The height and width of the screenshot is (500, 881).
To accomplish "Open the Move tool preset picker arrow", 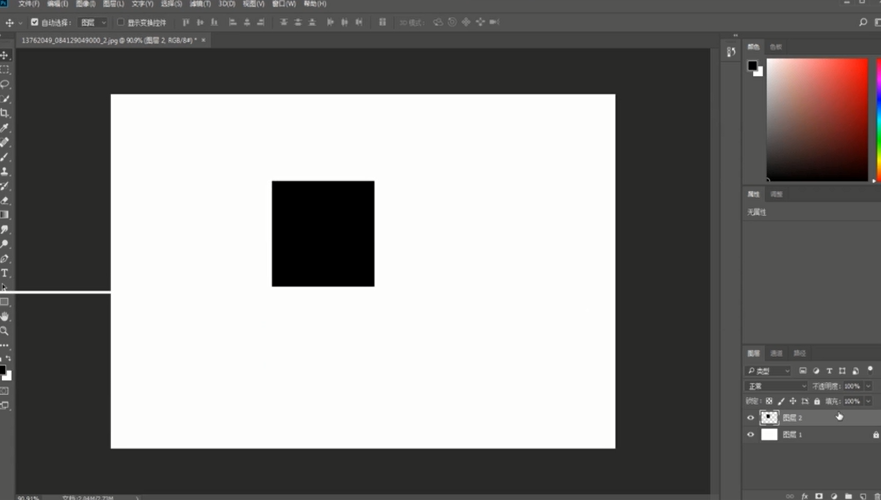I will coord(20,22).
